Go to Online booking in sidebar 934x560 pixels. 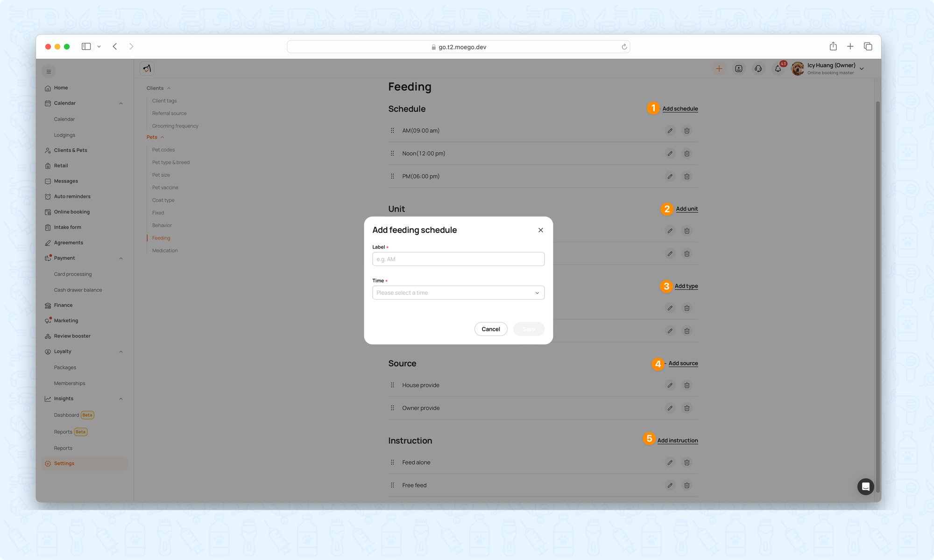point(71,212)
